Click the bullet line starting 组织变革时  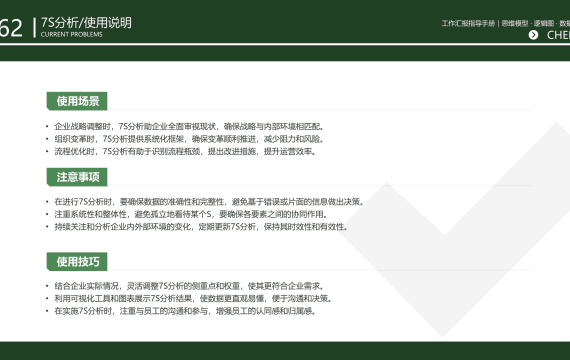(x=189, y=139)
